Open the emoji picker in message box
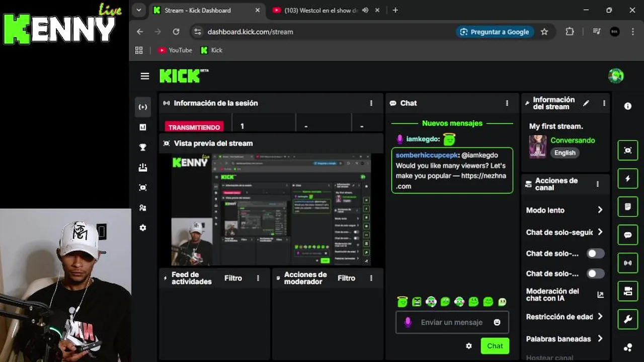Image resolution: width=644 pixels, height=362 pixels. 497,322
